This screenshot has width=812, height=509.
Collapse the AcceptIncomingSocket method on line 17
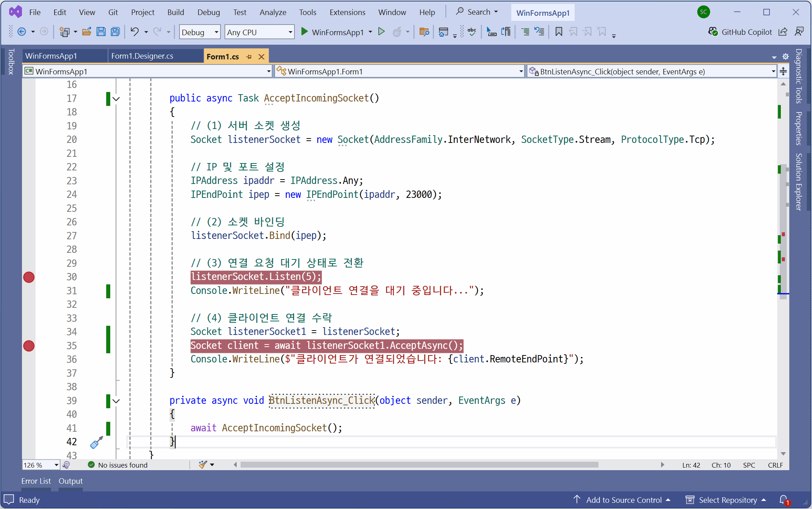point(116,99)
